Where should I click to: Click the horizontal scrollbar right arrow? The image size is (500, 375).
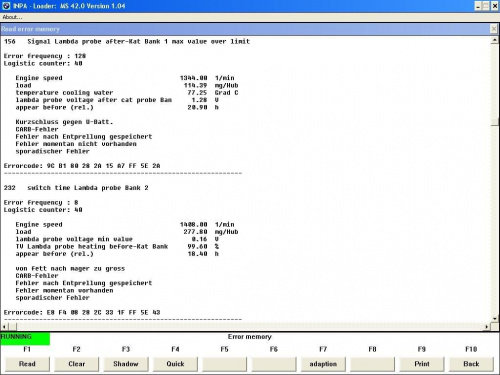click(487, 327)
